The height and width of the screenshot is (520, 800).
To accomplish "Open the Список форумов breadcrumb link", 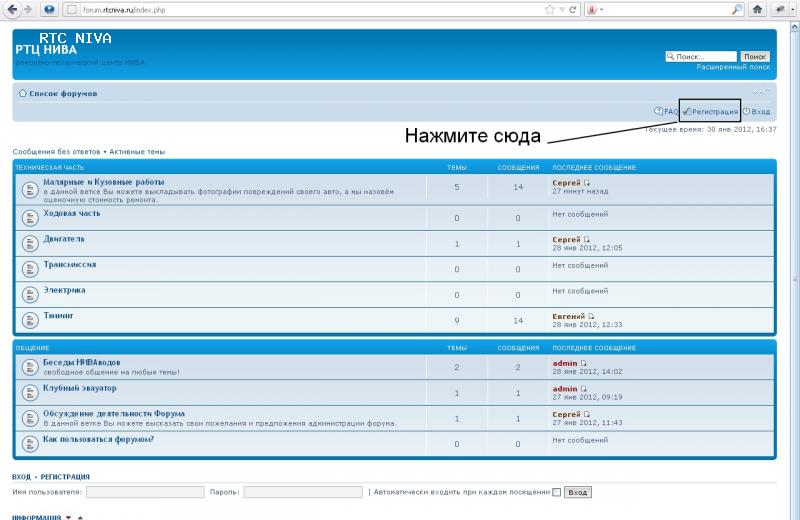I will tap(63, 93).
